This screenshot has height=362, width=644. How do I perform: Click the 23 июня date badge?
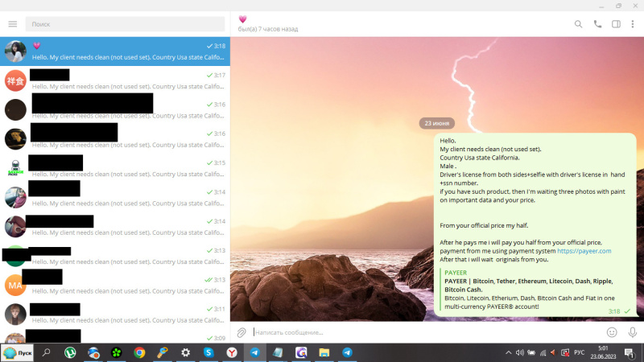436,123
